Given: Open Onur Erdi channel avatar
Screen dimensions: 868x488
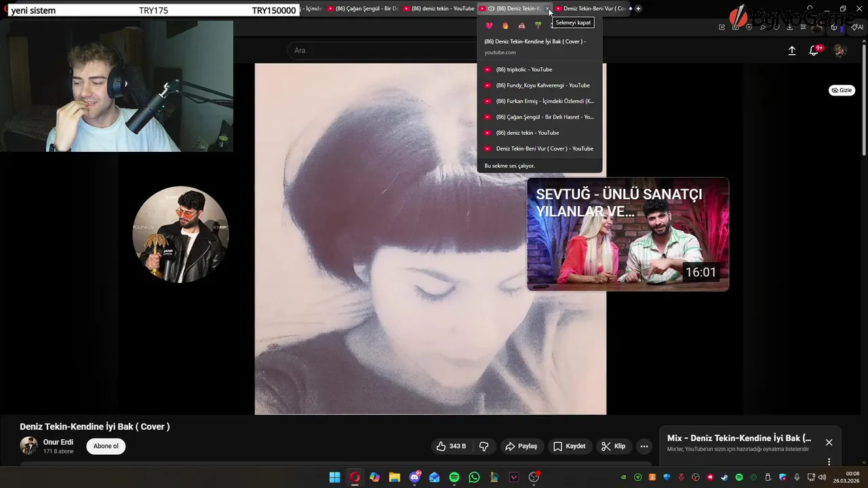Looking at the screenshot, I should pyautogui.click(x=28, y=445).
